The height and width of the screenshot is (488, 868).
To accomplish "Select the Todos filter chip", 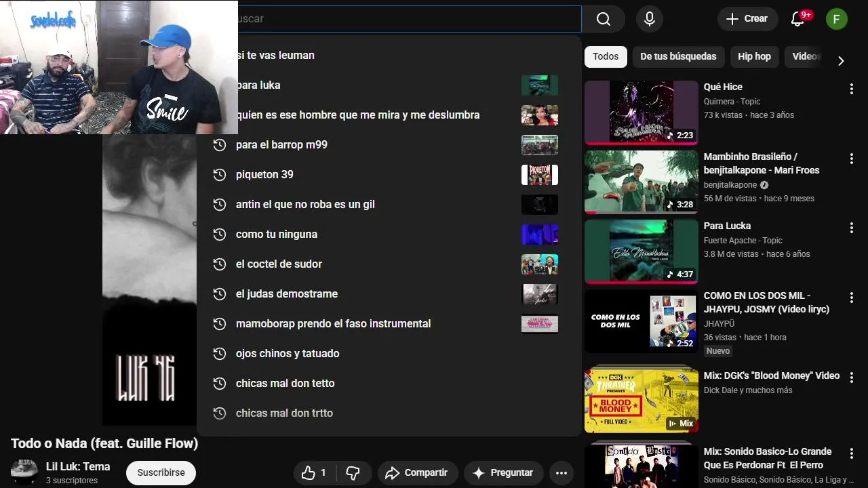I will click(x=606, y=57).
